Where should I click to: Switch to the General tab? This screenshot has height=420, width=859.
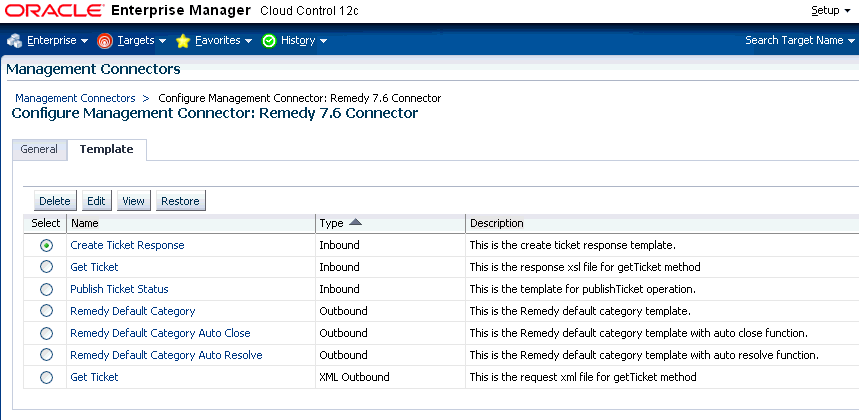click(x=39, y=149)
